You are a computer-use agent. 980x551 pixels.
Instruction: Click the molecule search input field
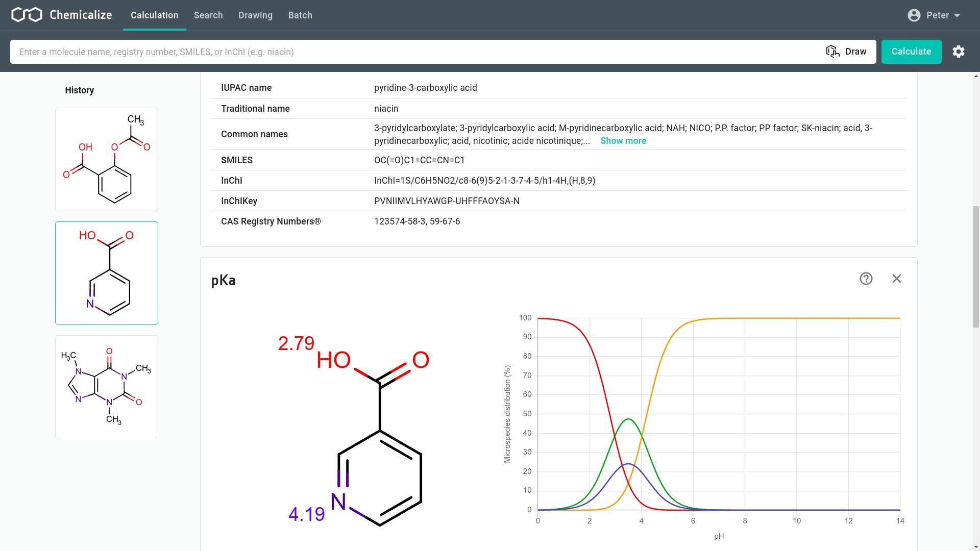357,52
